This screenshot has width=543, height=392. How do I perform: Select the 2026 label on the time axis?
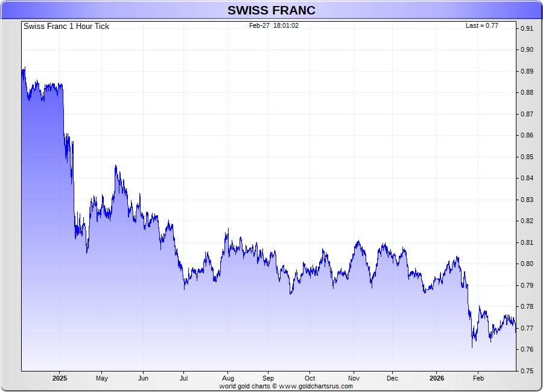coord(436,379)
